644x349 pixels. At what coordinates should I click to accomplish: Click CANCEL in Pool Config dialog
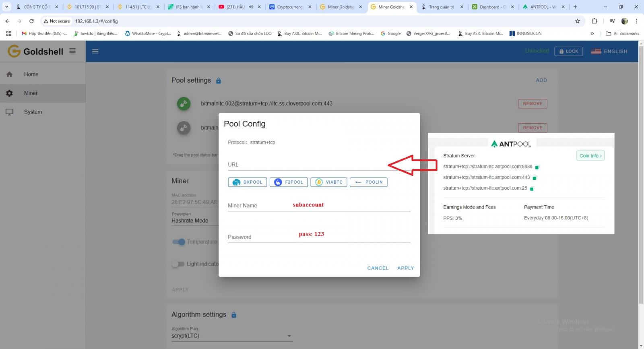click(378, 268)
